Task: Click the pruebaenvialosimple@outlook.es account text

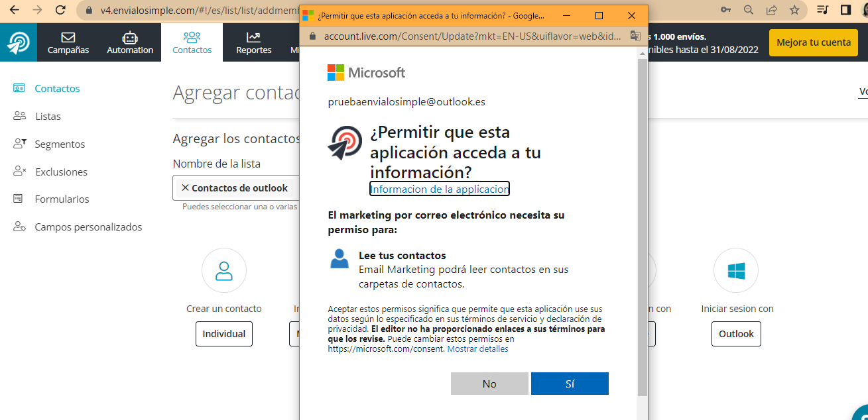Action: (x=406, y=102)
